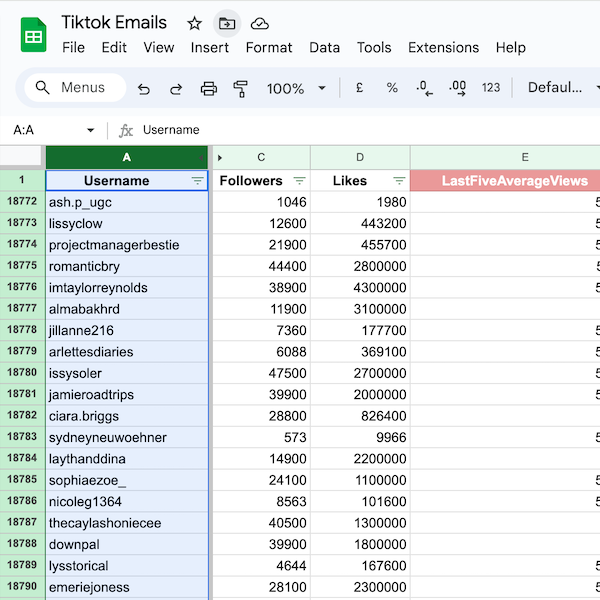Select row header 18775
The height and width of the screenshot is (600, 600).
(x=22, y=266)
